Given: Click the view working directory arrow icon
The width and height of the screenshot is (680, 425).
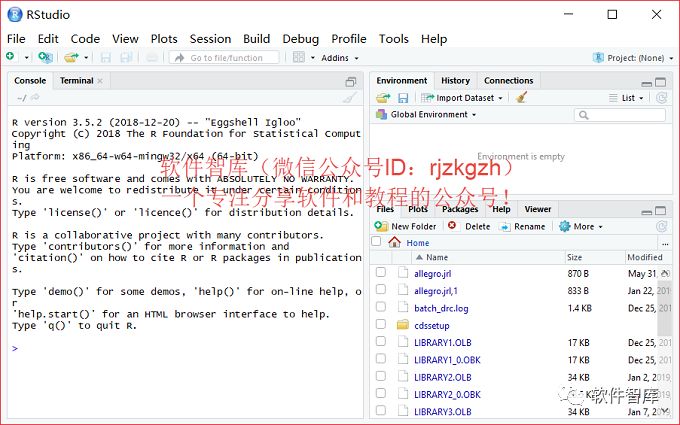Looking at the screenshot, I should pos(35,98).
